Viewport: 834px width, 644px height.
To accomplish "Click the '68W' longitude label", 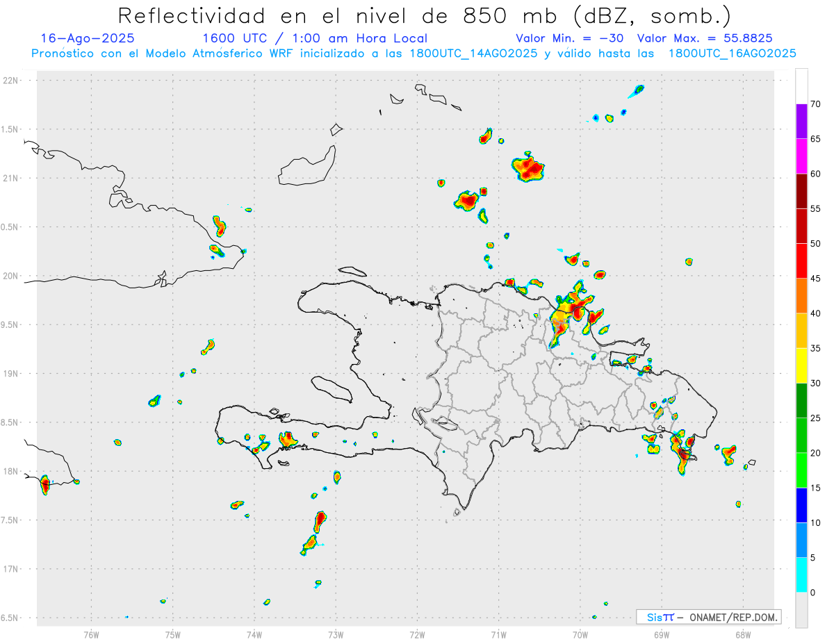I will pos(742,634).
